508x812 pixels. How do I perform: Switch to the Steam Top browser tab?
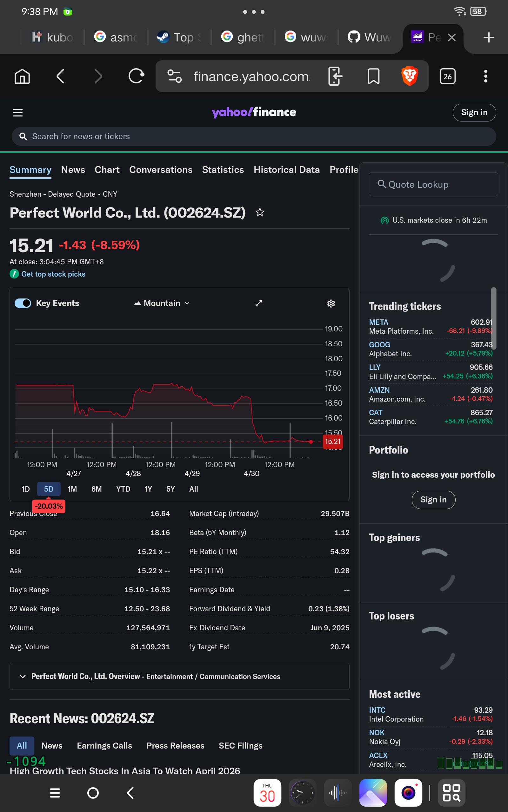(179, 37)
